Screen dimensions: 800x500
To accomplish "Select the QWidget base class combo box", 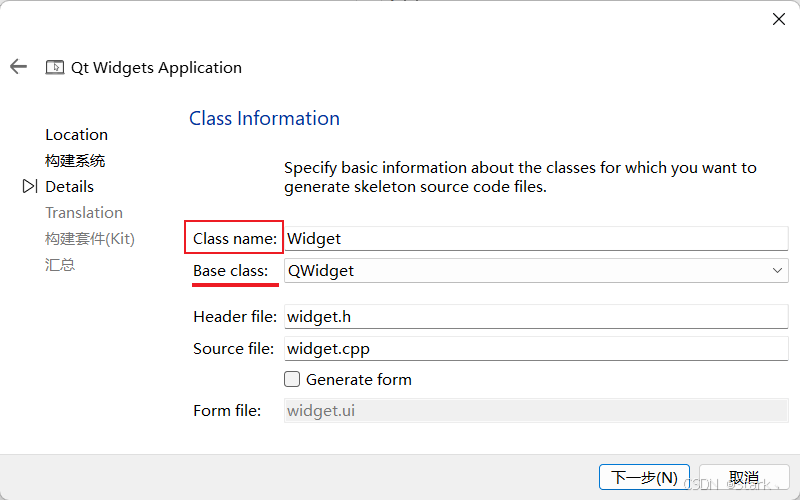I will [x=536, y=270].
